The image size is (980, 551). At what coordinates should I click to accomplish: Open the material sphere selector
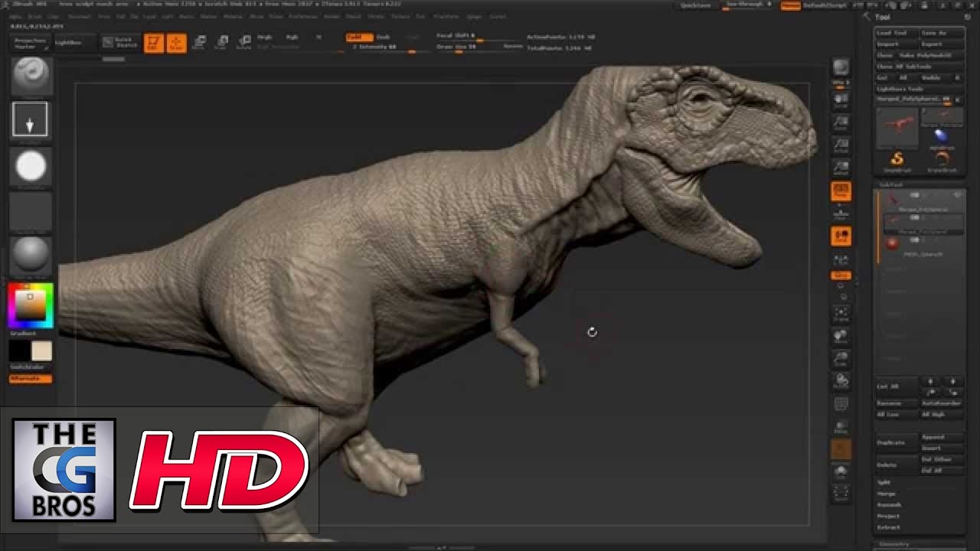pyautogui.click(x=31, y=254)
